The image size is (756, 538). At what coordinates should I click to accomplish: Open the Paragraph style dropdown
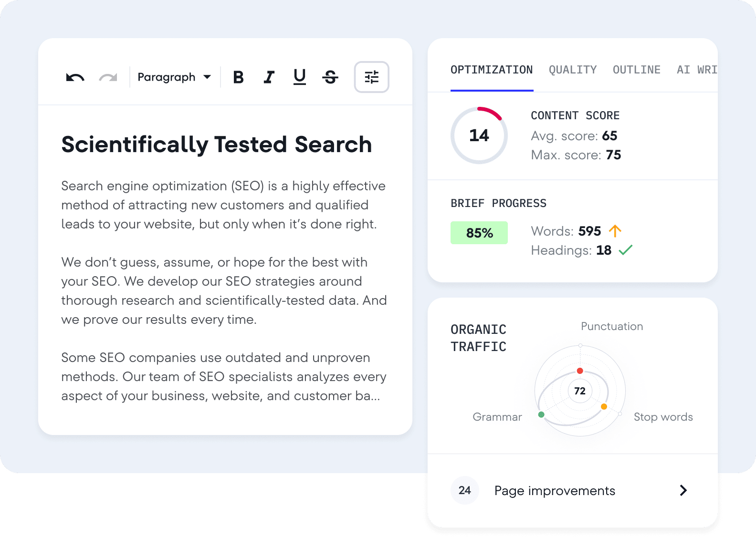tap(174, 77)
